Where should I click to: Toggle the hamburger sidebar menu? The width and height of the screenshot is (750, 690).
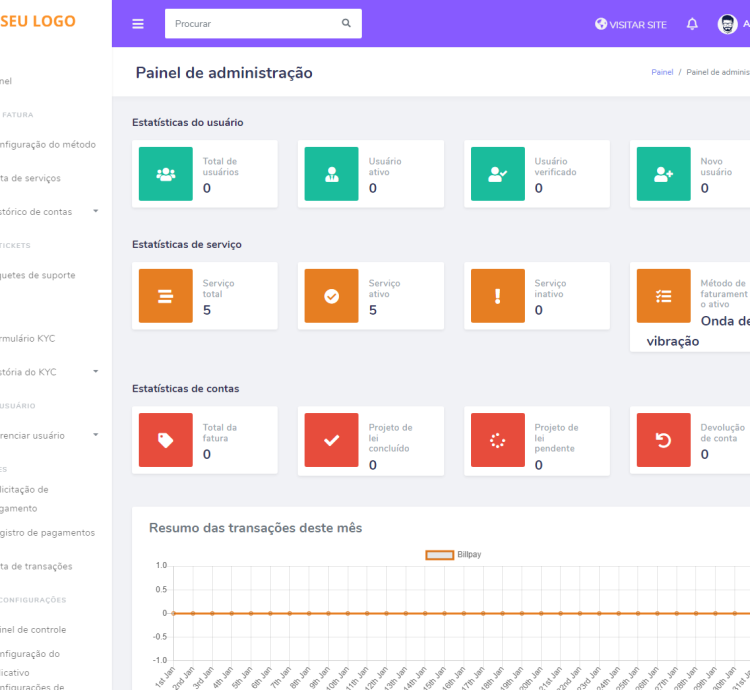pos(138,24)
